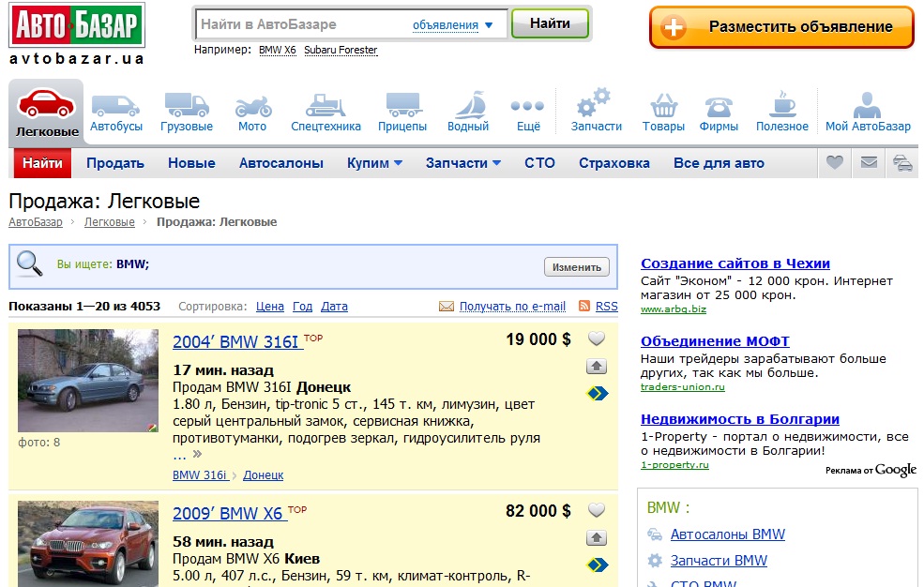The width and height of the screenshot is (924, 587).
Task: Click the green Найти search button
Action: [x=550, y=23]
